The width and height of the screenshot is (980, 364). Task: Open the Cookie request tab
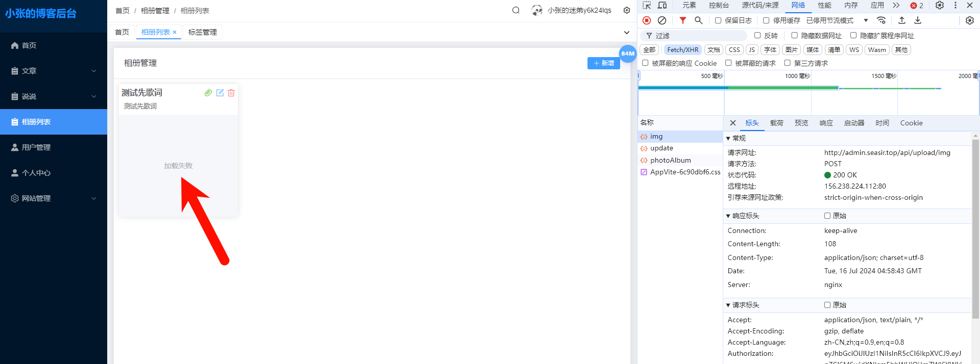[x=912, y=123]
